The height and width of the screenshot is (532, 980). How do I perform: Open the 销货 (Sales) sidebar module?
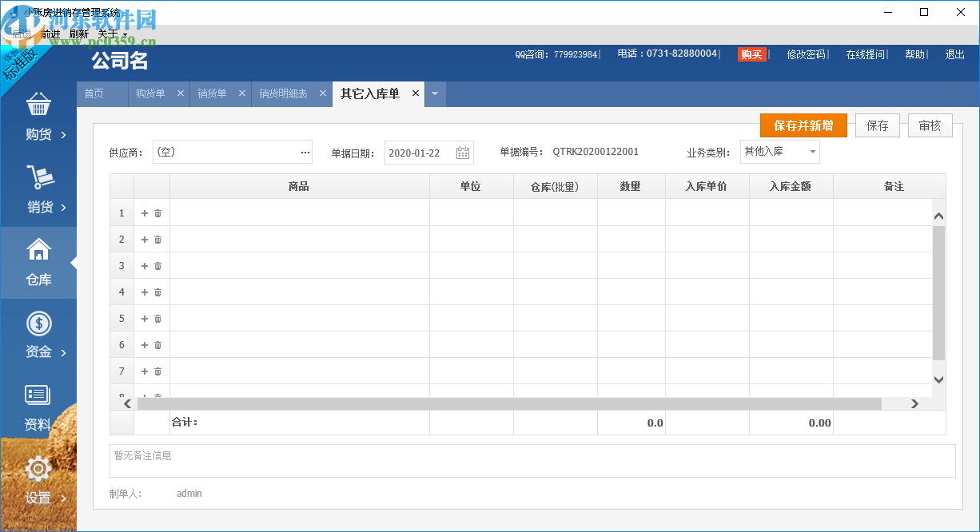(x=38, y=189)
